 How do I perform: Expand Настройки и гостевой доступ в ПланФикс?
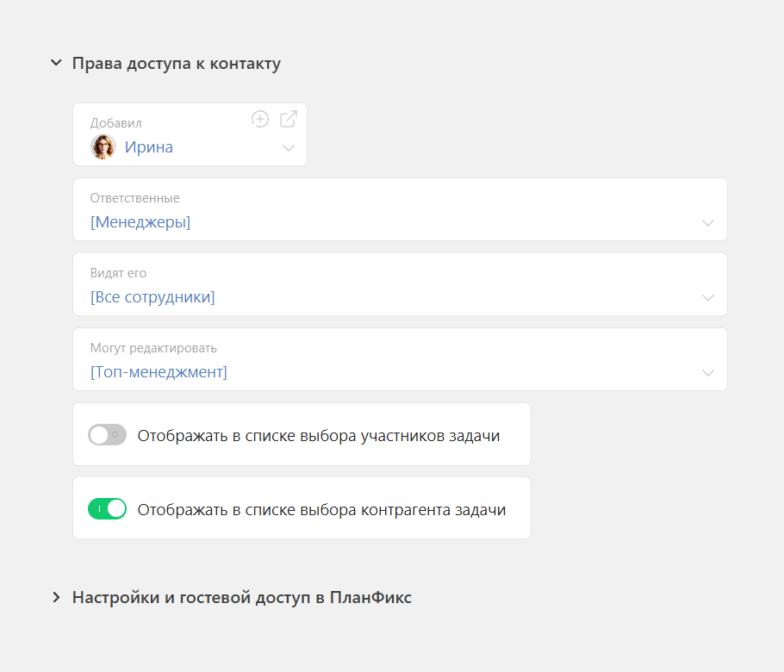[57, 597]
